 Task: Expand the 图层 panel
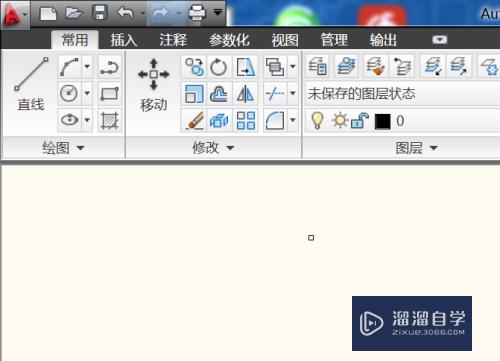pos(417,148)
